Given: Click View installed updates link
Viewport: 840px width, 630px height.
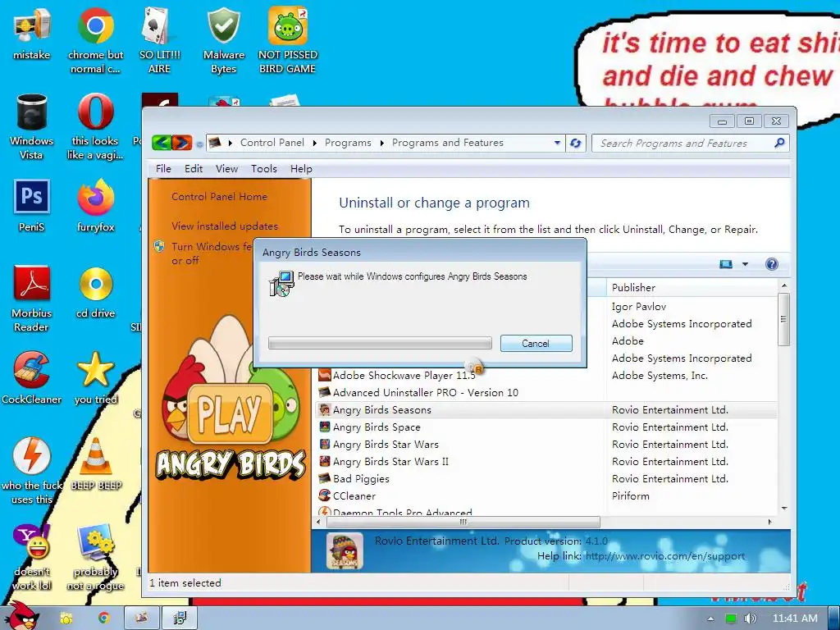Looking at the screenshot, I should point(225,226).
